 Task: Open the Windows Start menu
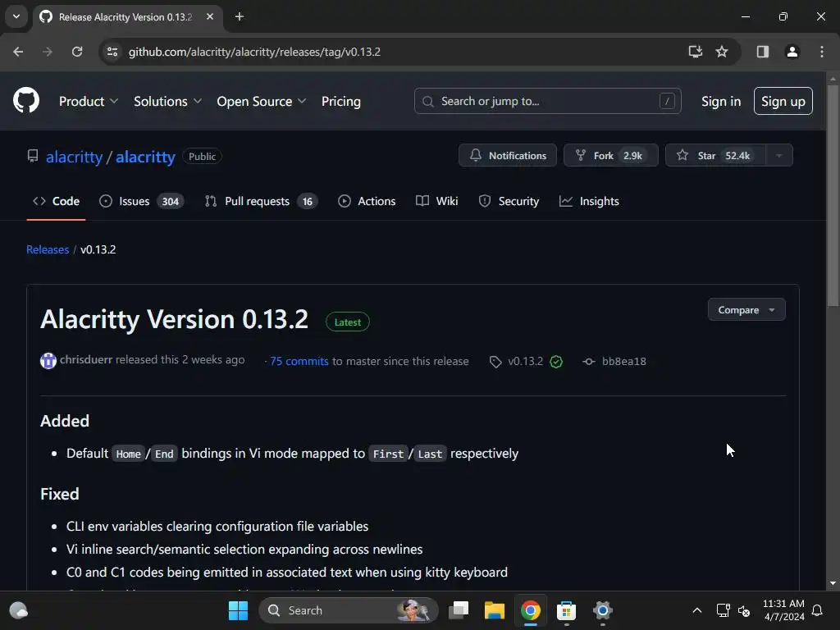238,610
